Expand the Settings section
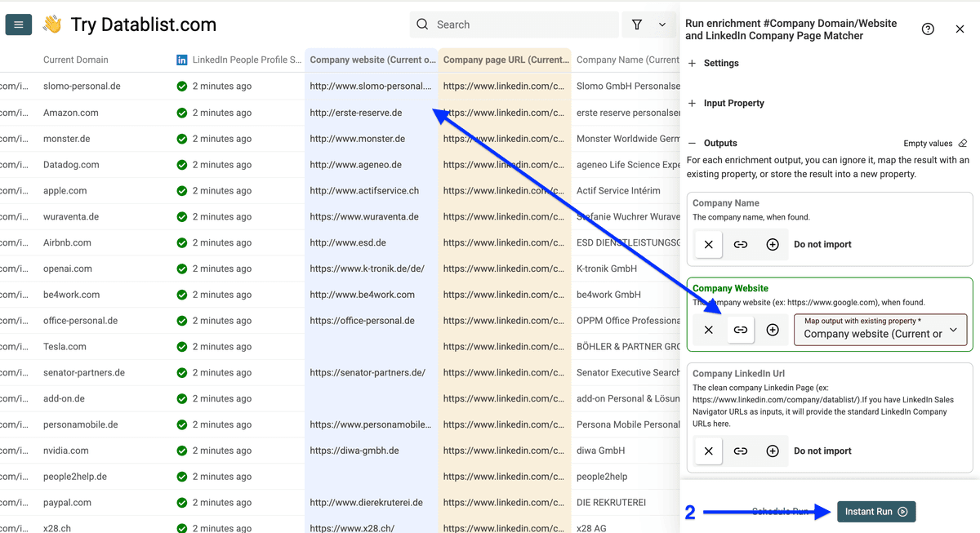This screenshot has width=980, height=533. click(713, 63)
